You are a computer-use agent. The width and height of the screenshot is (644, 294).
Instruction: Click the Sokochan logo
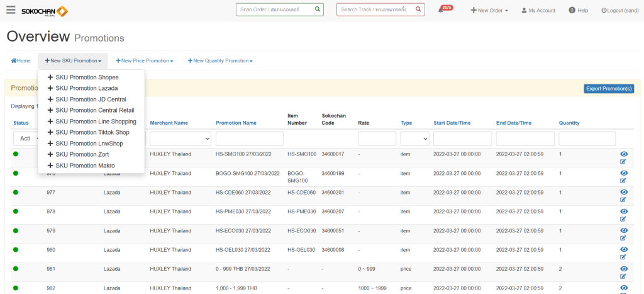pyautogui.click(x=45, y=11)
